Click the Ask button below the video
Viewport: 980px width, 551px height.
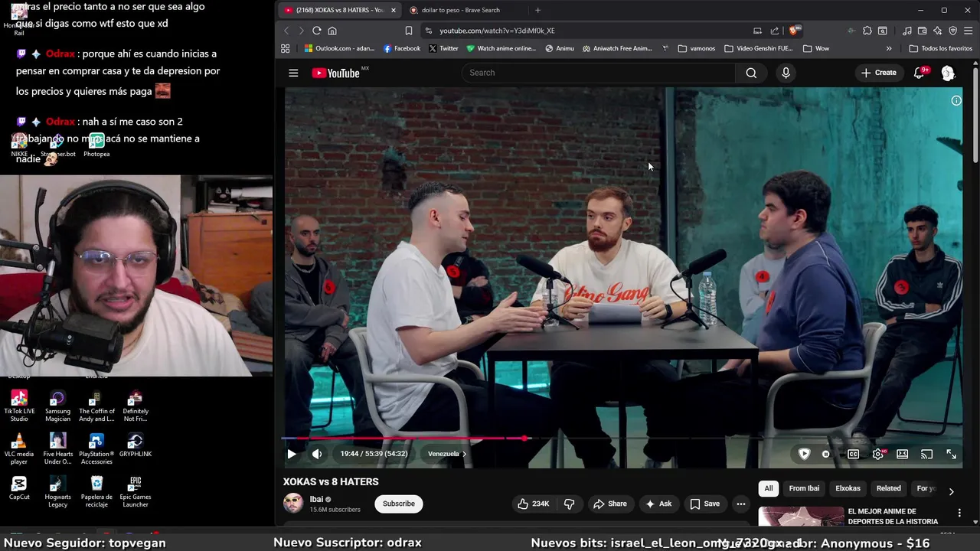[x=658, y=504]
